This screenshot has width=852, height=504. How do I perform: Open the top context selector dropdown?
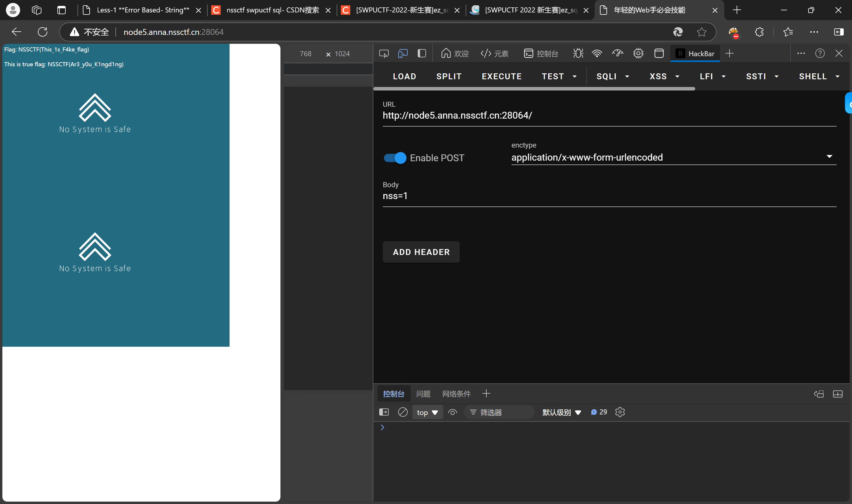pos(427,412)
